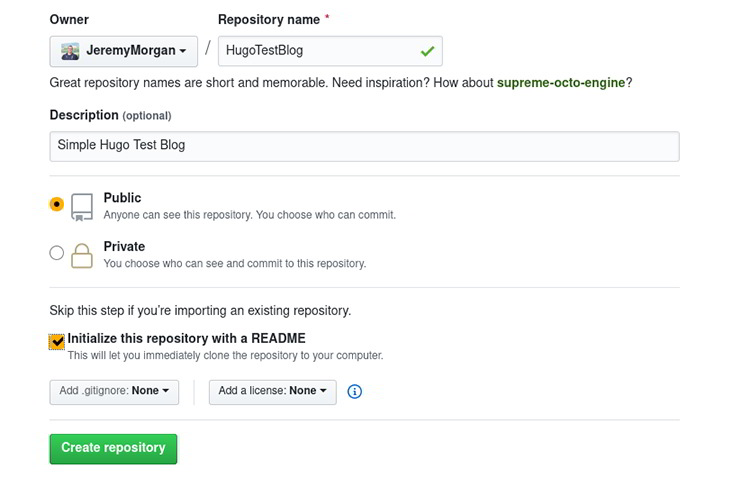
Task: Open the Owner dropdown caret next to JeremyMorgan
Action: click(183, 51)
